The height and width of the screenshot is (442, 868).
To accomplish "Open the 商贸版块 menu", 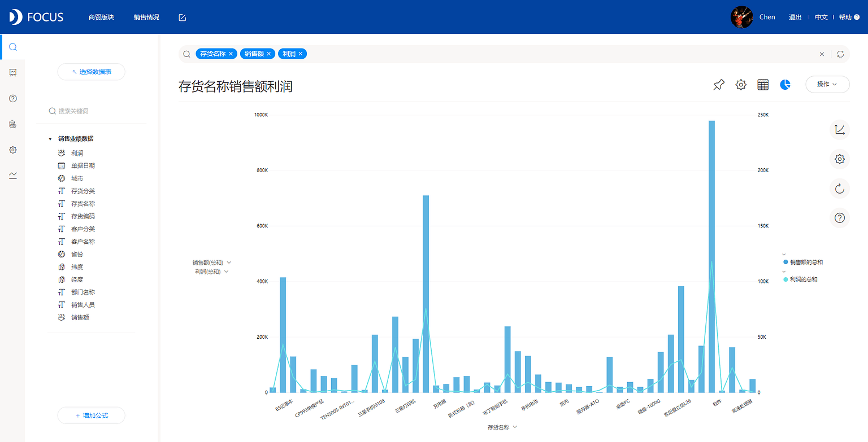I will click(x=101, y=17).
